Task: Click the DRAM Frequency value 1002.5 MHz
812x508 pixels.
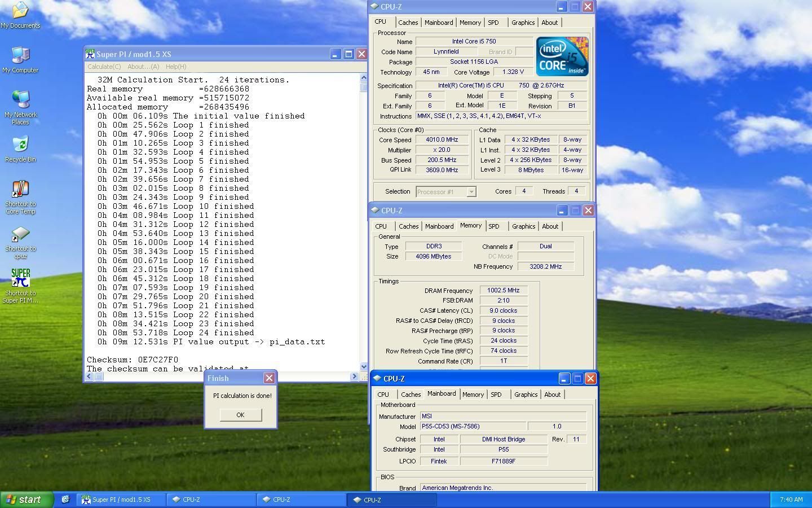Action: pos(504,291)
